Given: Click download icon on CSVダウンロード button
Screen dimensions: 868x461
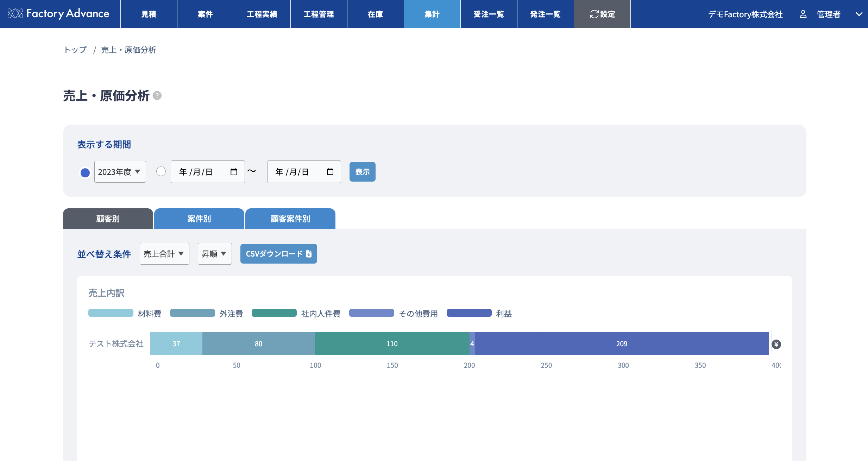Looking at the screenshot, I should pyautogui.click(x=309, y=254).
